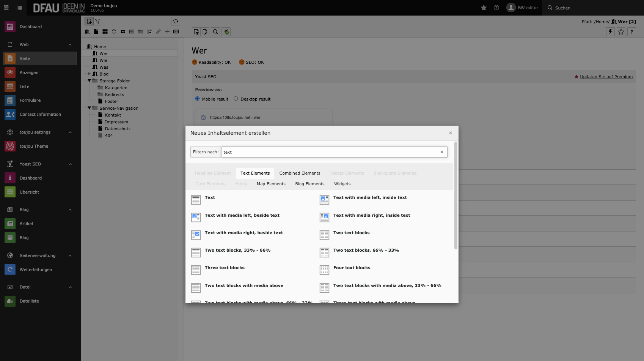Click the bookmarks star icon in top bar
This screenshot has width=644, height=361.
click(484, 8)
